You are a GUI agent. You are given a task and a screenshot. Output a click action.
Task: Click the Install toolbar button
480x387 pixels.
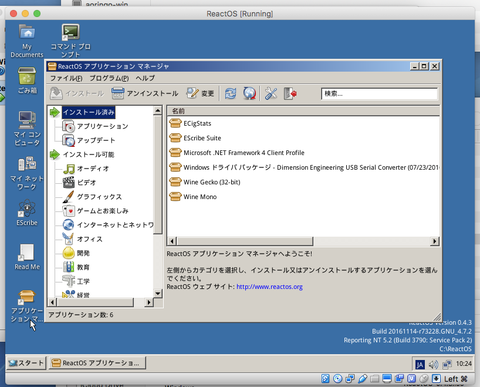click(x=77, y=94)
